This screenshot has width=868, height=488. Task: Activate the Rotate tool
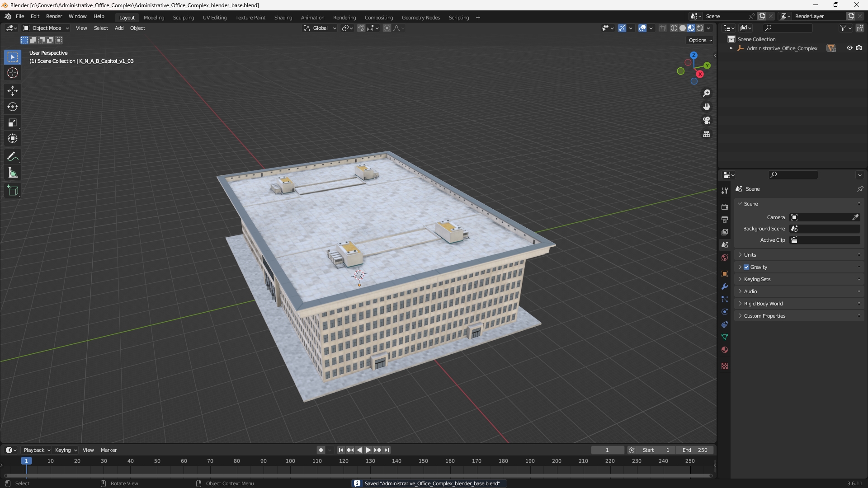[13, 107]
